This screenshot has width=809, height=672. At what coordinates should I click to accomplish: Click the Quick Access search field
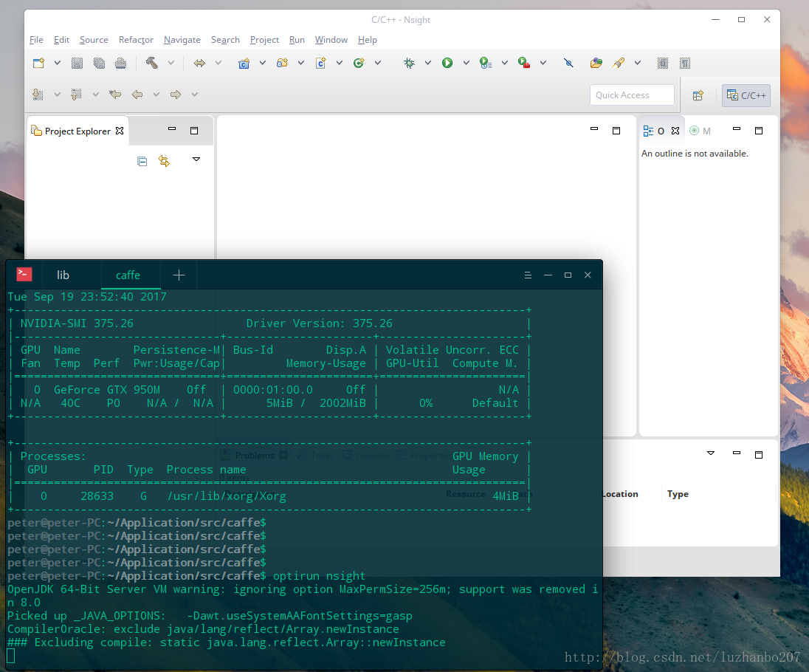coord(632,95)
